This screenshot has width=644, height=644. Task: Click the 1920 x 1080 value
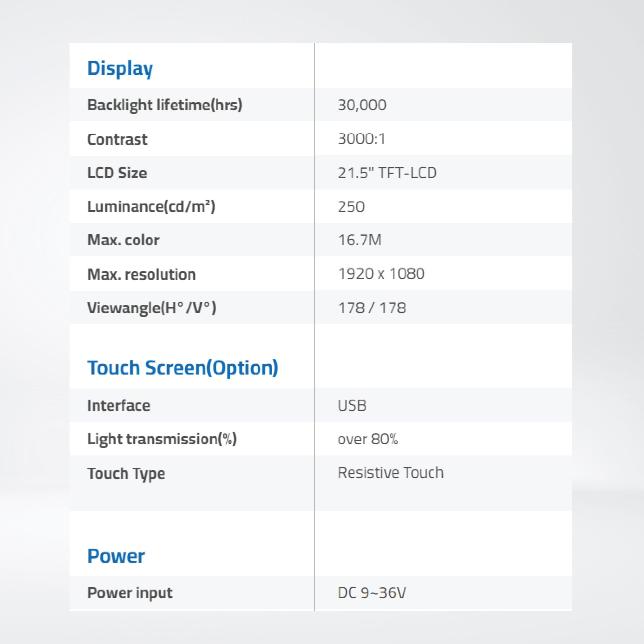point(381,274)
